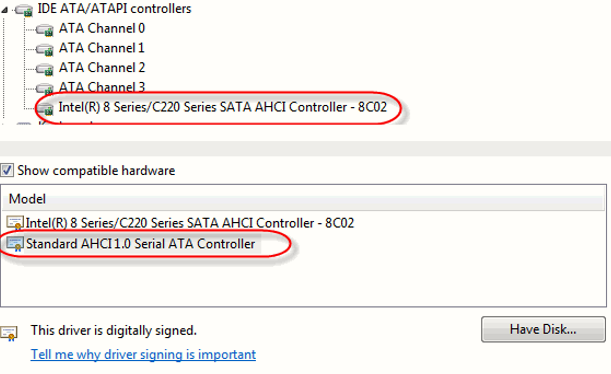Click ATA Channel 2 label

click(102, 68)
